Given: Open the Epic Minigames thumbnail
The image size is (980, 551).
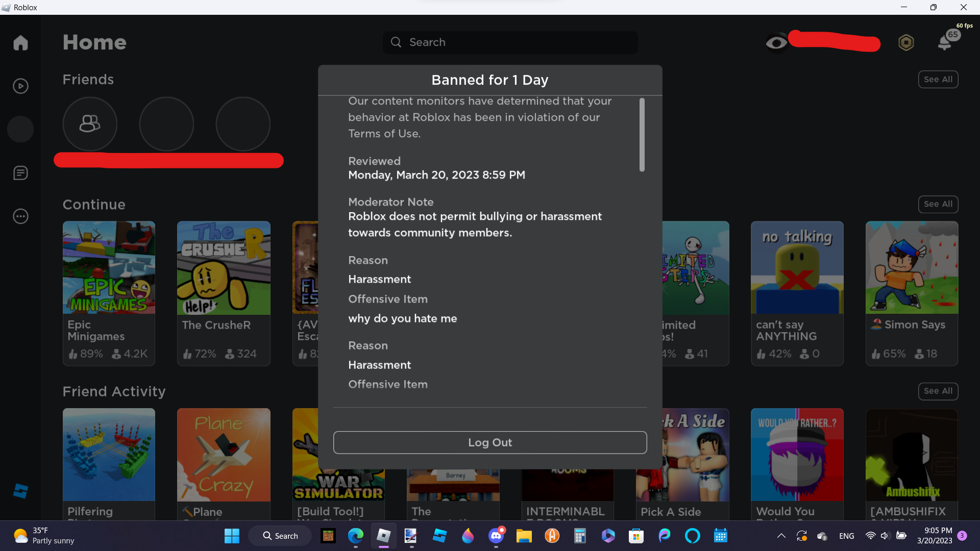Looking at the screenshot, I should (x=109, y=268).
